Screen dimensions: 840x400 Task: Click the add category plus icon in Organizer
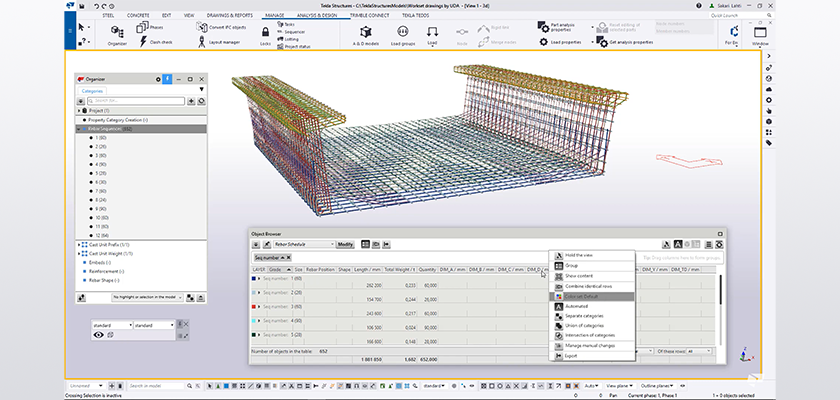pyautogui.click(x=191, y=101)
